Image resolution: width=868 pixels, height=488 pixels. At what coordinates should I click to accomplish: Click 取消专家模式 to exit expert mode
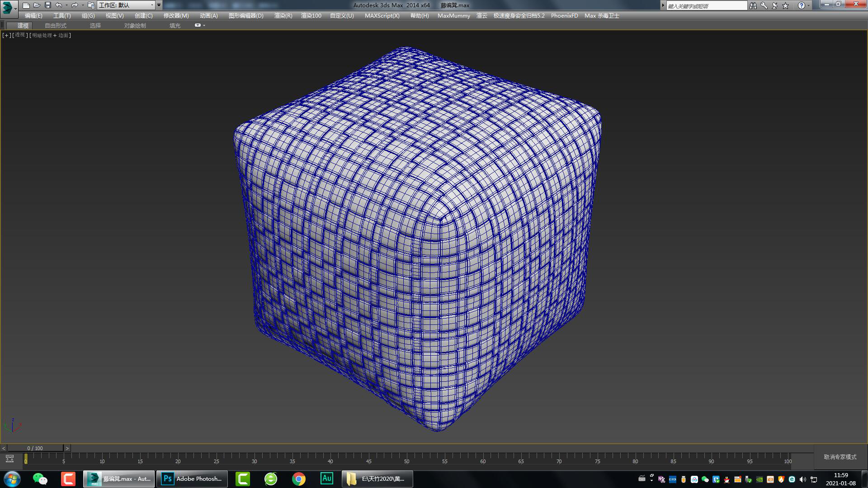pyautogui.click(x=840, y=457)
